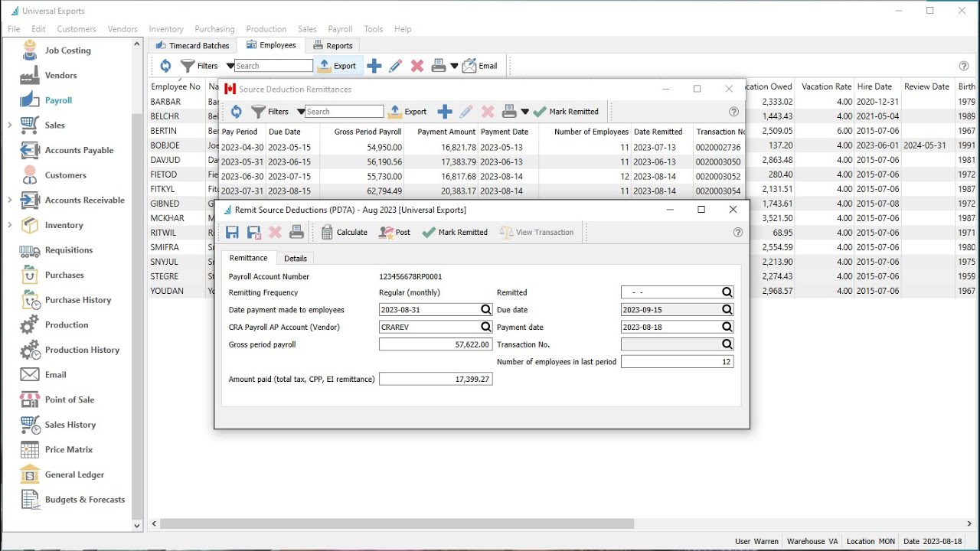This screenshot has height=551, width=980.
Task: Click Export in Employees toolbar
Action: 337,66
